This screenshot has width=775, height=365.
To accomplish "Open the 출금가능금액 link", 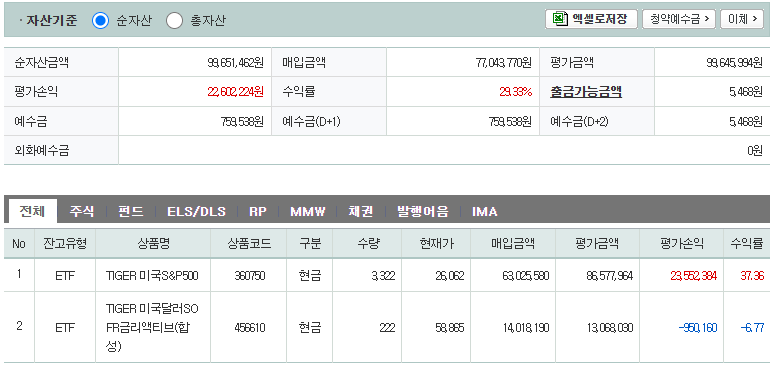I will click(586, 91).
